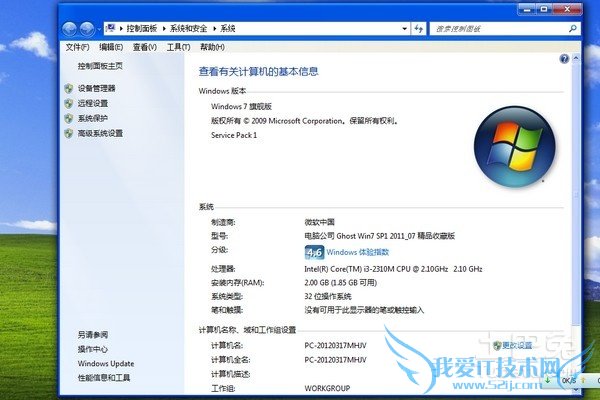Viewport: 600px width, 400px height.
Task: Click the shield icon beside 远程设置
Action: click(69, 104)
